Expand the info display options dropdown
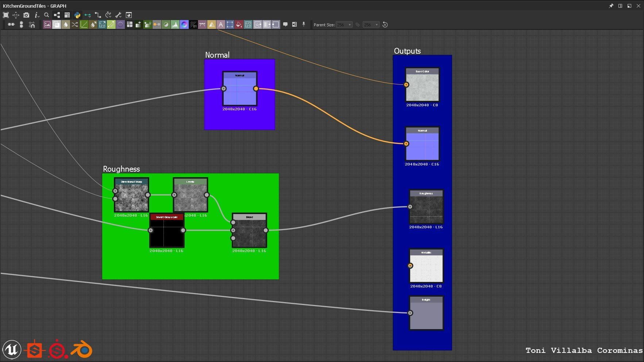Viewport: 644px width, 362px height. coord(36,15)
